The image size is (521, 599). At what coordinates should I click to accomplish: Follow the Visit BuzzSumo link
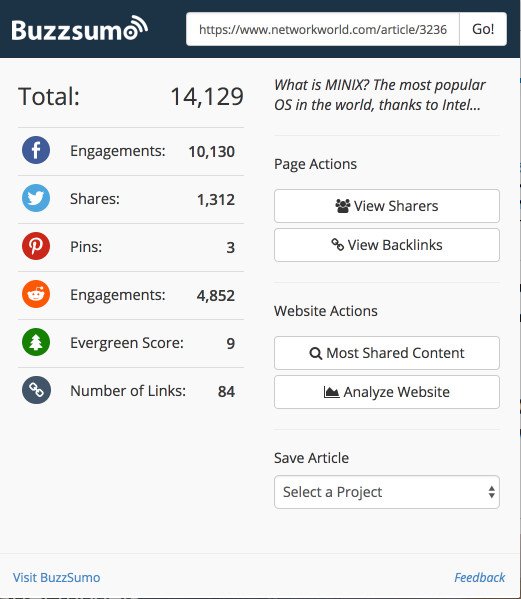[57, 577]
